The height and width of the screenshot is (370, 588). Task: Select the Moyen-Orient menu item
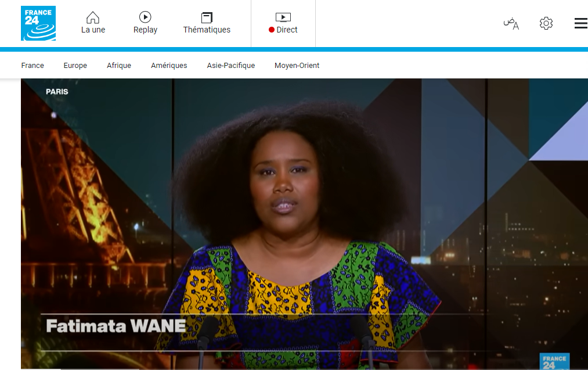(297, 65)
